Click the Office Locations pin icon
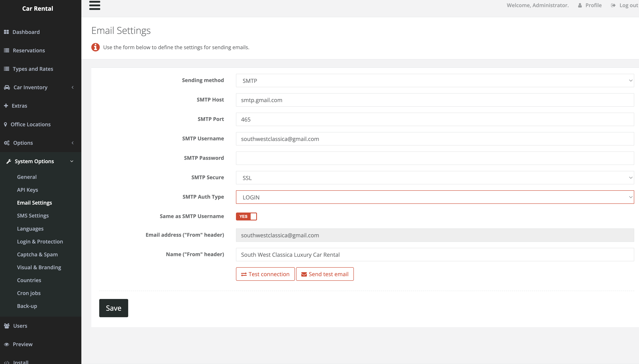 pyautogui.click(x=6, y=124)
